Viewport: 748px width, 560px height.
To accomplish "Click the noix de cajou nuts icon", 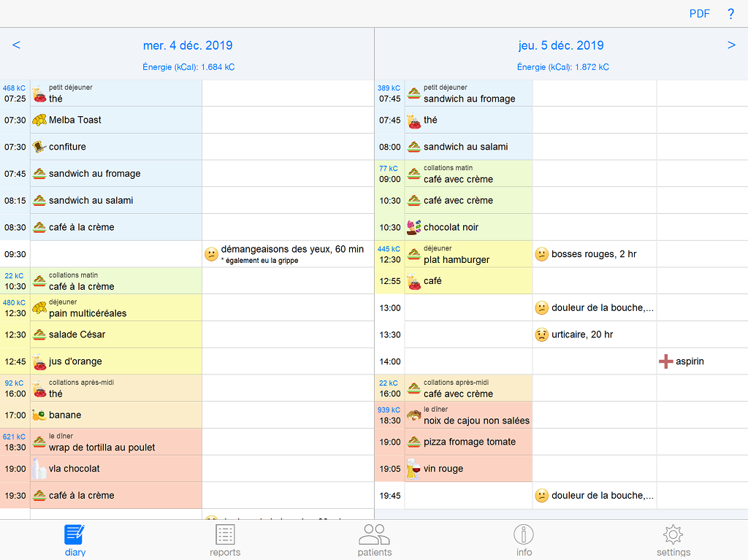I will [413, 415].
